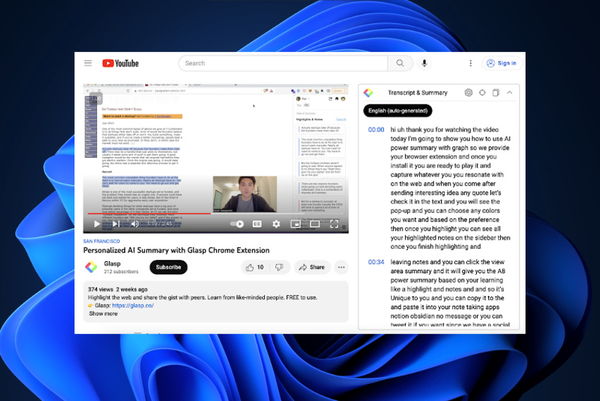Open the YouTube hamburger guide menu
600x401 pixels.
88,63
